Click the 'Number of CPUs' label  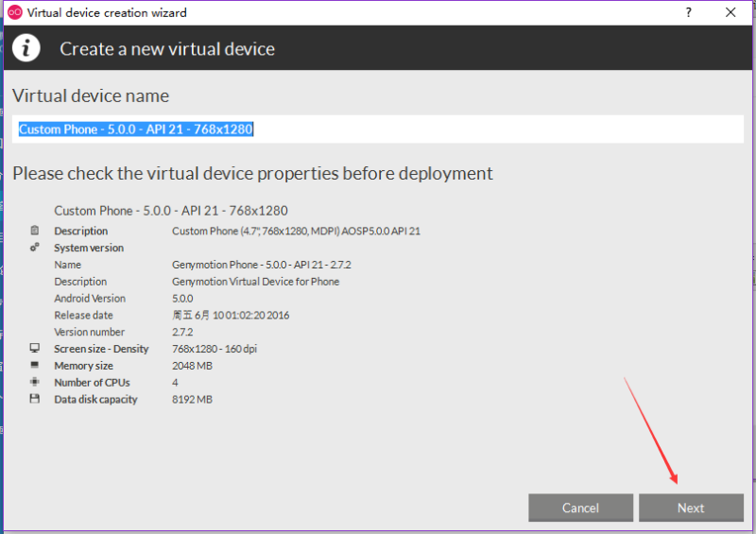tap(92, 383)
